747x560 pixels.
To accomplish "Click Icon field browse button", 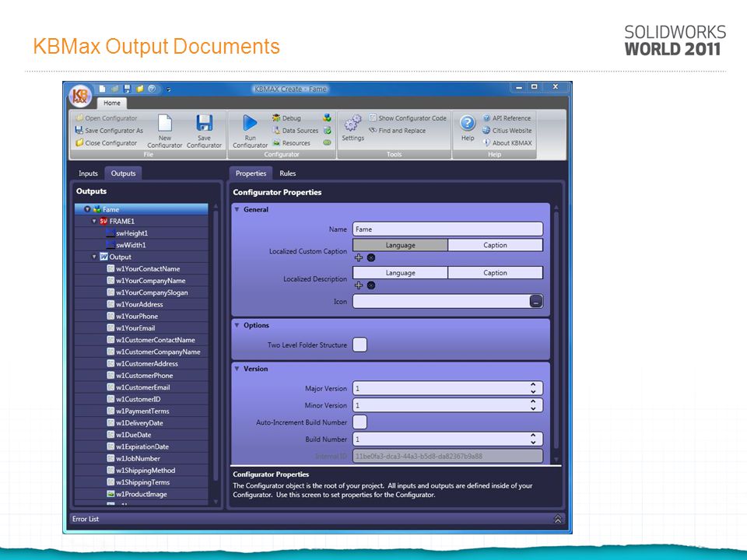I will (x=536, y=302).
